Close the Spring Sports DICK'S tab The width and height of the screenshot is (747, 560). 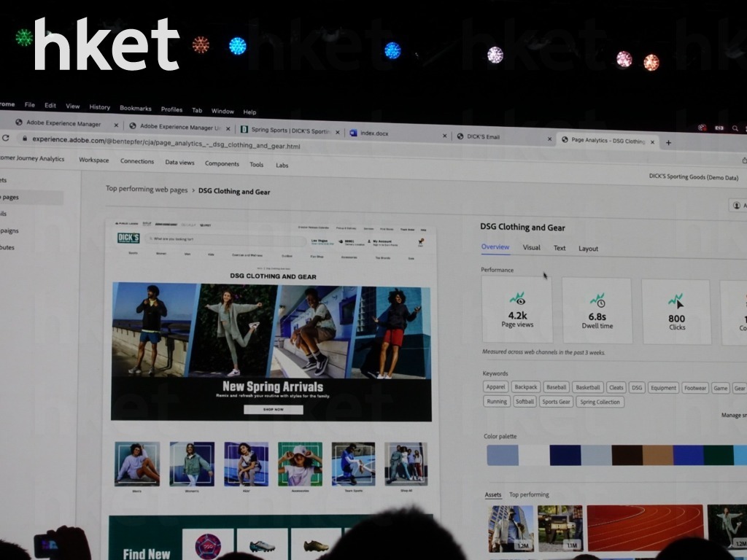tap(338, 132)
